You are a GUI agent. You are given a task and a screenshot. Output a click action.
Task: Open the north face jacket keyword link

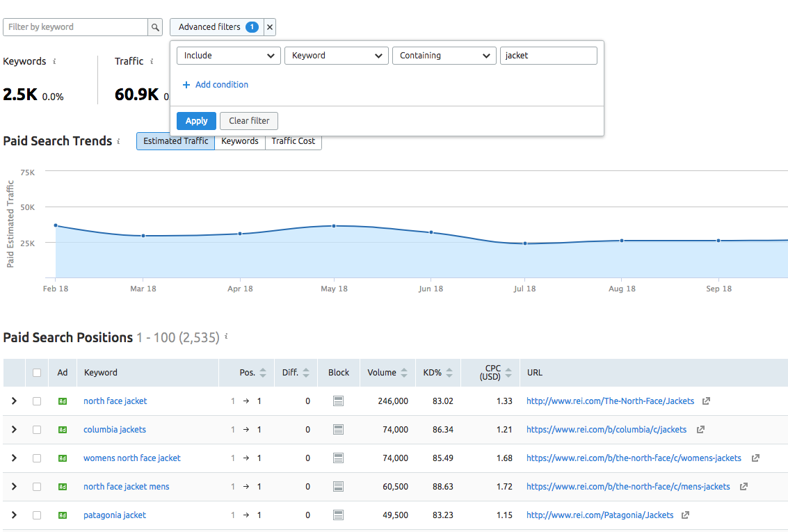pos(115,401)
